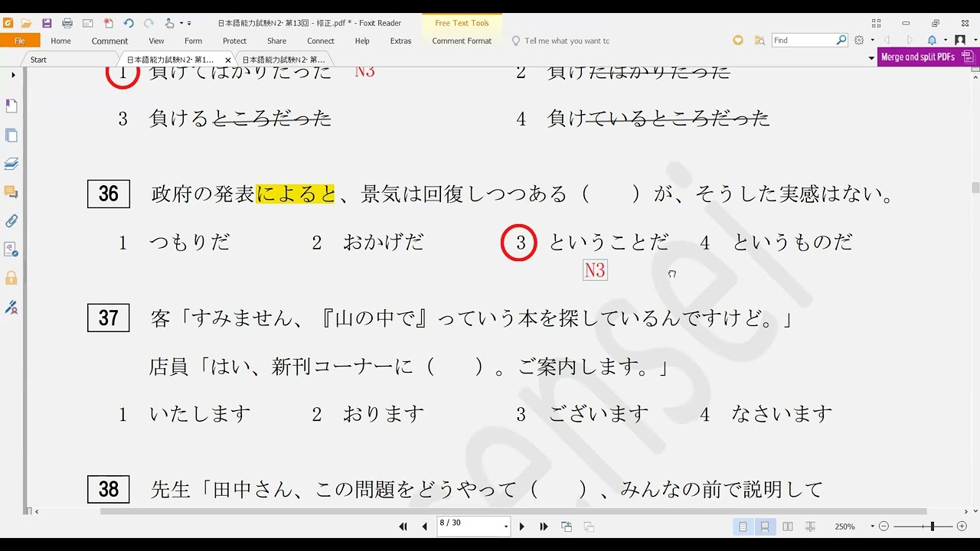Image resolution: width=980 pixels, height=551 pixels.
Task: Switch to the Start tab
Action: (38, 60)
